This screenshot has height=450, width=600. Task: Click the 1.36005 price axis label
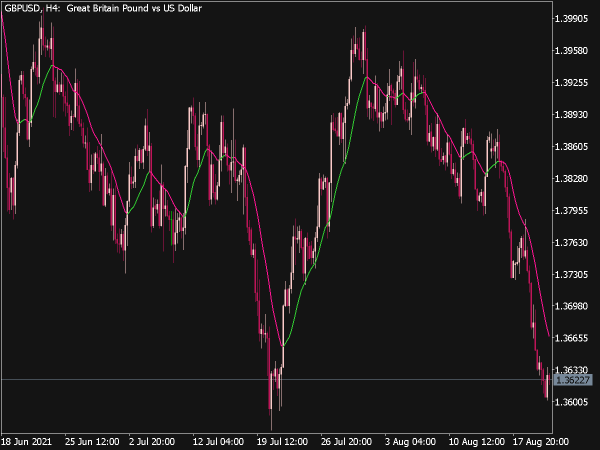coord(571,402)
